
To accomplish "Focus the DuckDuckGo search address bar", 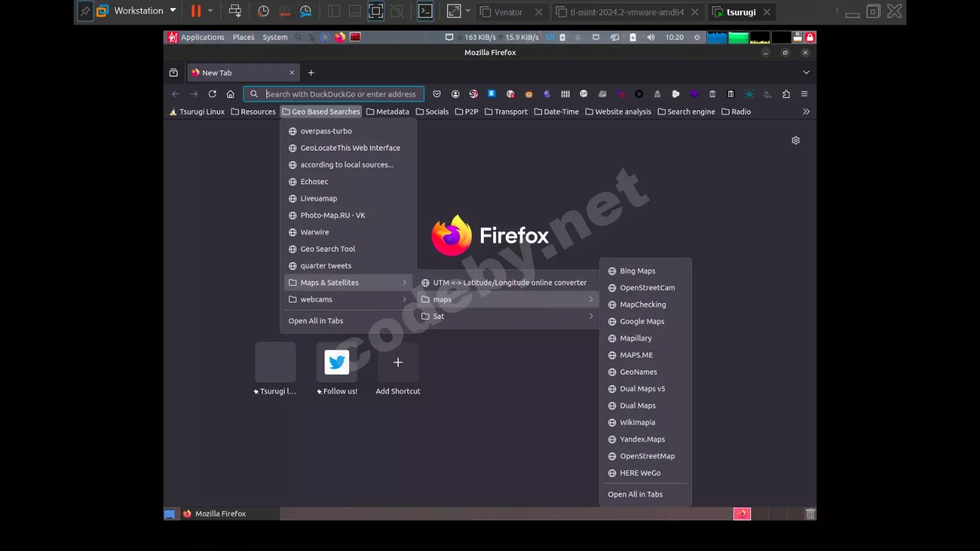I will (x=341, y=94).
